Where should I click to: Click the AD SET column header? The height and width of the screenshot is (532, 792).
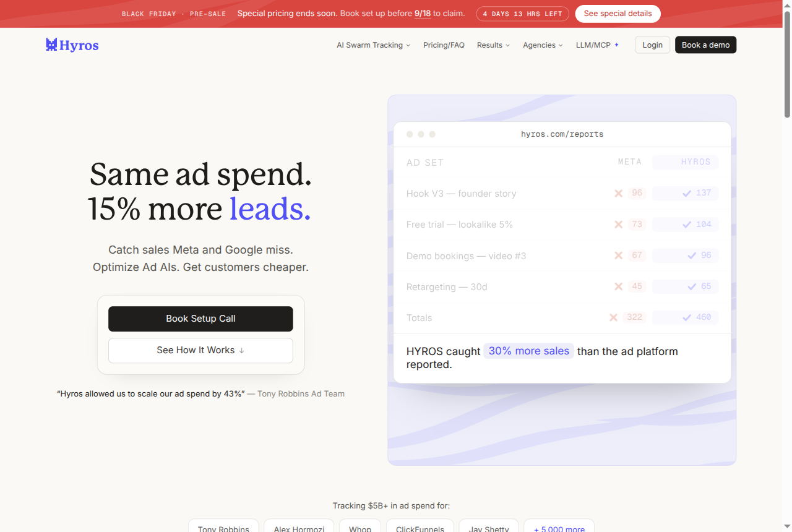(425, 163)
